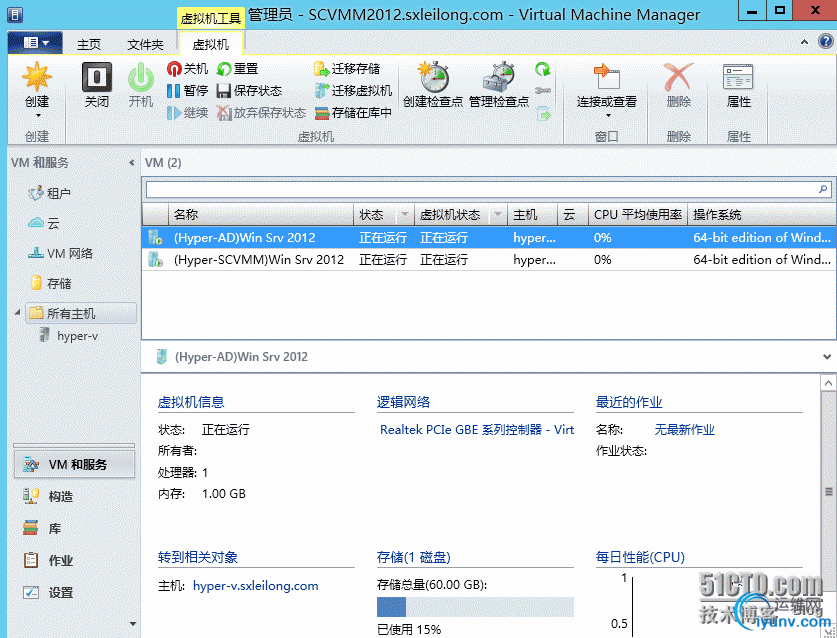Screen dimensions: 837x638
Task: Sort by CPU 平均使用率 column header
Action: click(x=638, y=215)
